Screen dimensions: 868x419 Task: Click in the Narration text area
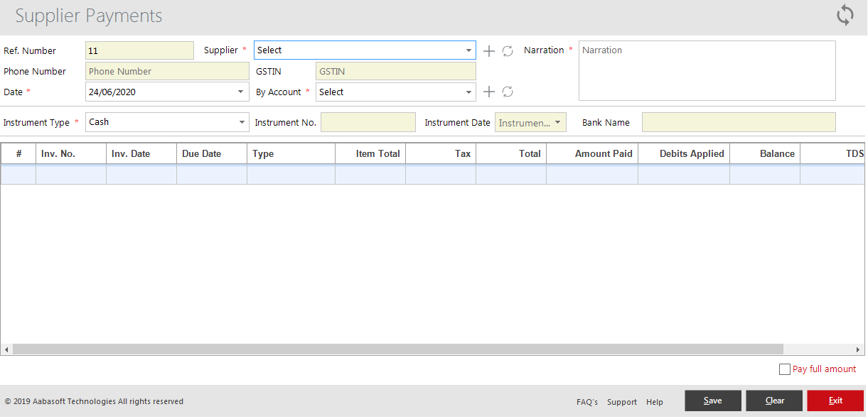click(x=707, y=70)
